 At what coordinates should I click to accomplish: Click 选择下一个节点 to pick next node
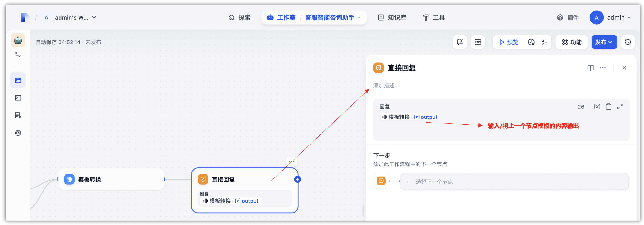click(435, 182)
